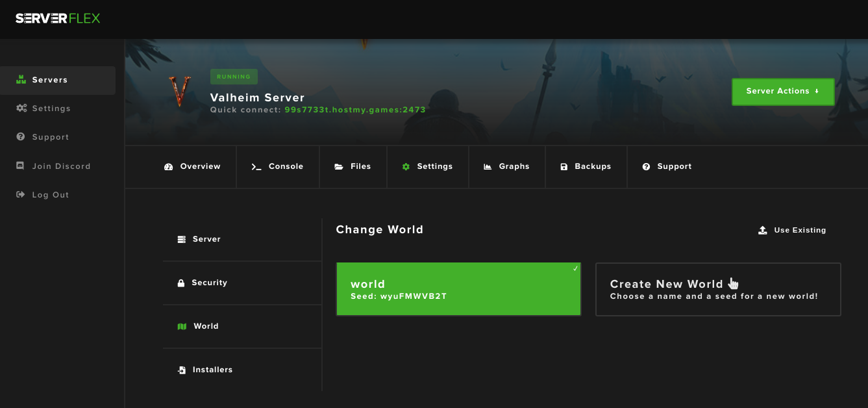Open Servers in the left sidebar
The image size is (868, 408).
click(x=58, y=80)
